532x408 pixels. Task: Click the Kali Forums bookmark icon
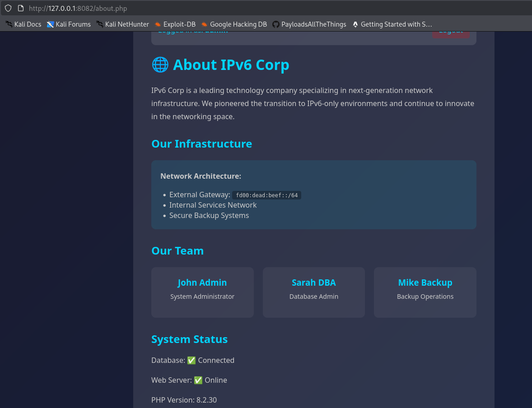coord(50,24)
